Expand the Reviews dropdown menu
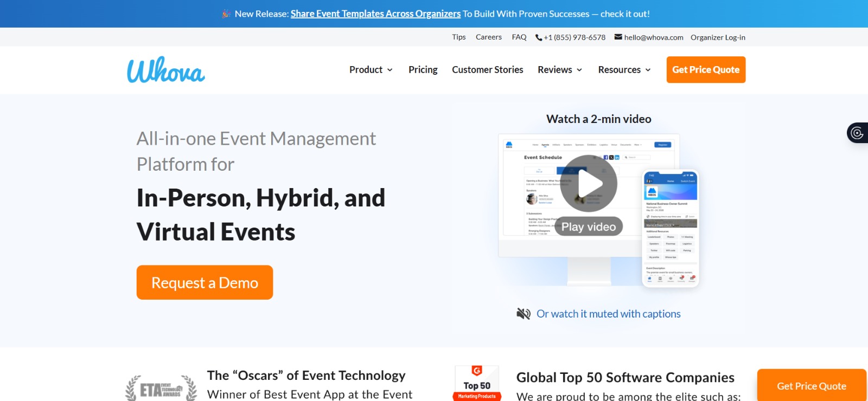This screenshot has height=401, width=868. tap(560, 70)
